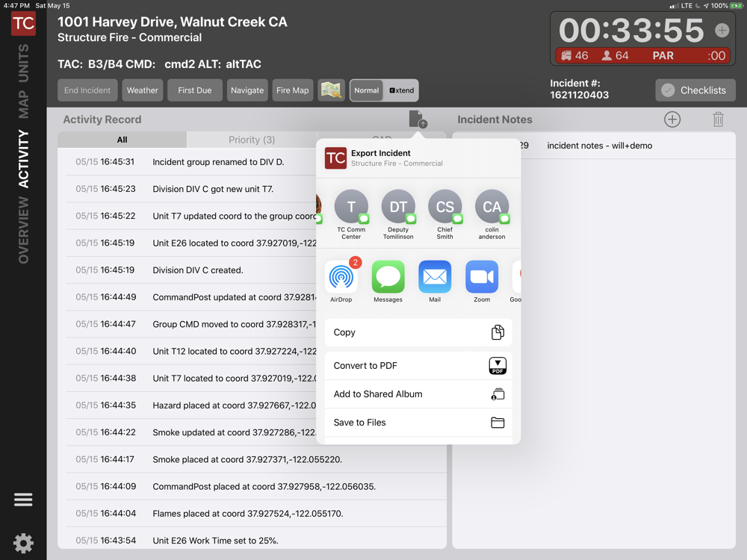Add a new incident note with plus icon

coord(672,119)
